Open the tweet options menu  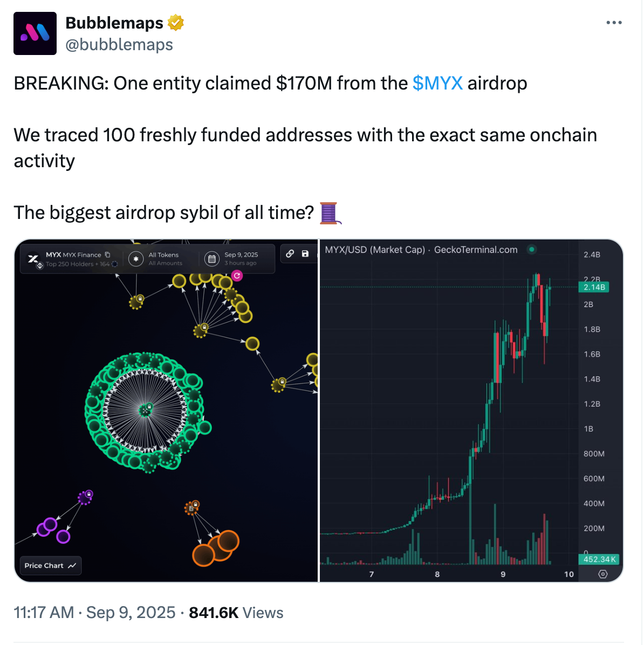(x=614, y=22)
